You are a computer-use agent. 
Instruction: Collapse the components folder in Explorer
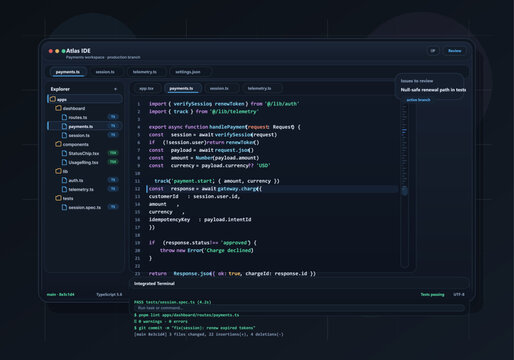[x=85, y=144]
